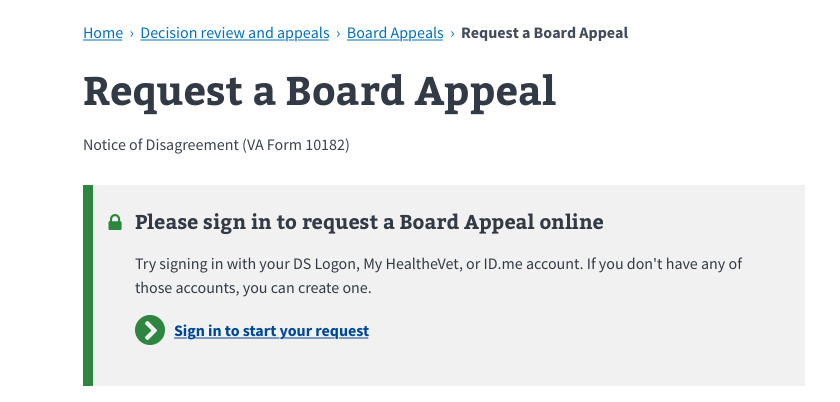Click the current Request a Board Appeal breadcrumb
The height and width of the screenshot is (402, 840).
544,33
